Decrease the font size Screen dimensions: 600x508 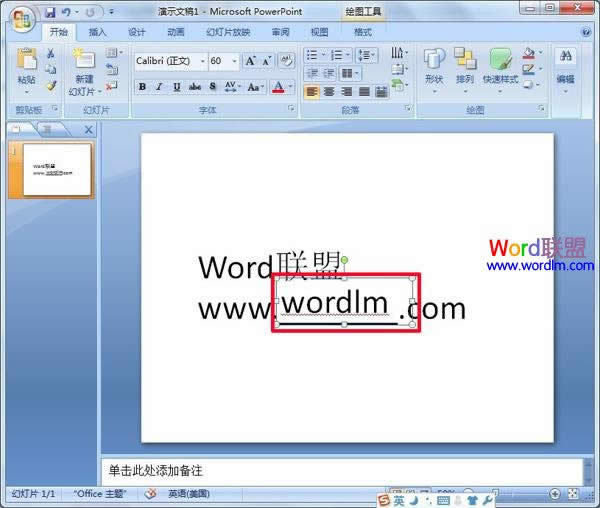[266, 61]
